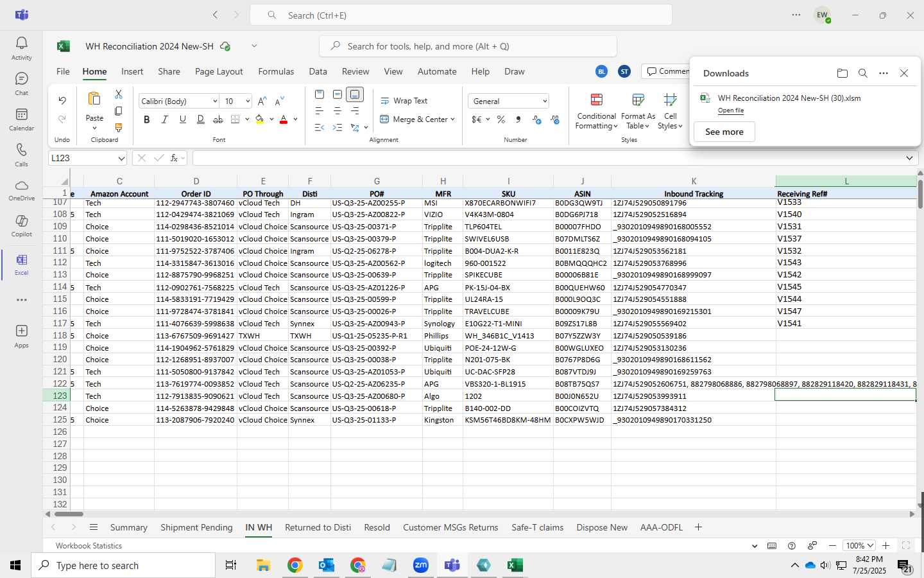Add new sheet with plus icon

pos(698,527)
